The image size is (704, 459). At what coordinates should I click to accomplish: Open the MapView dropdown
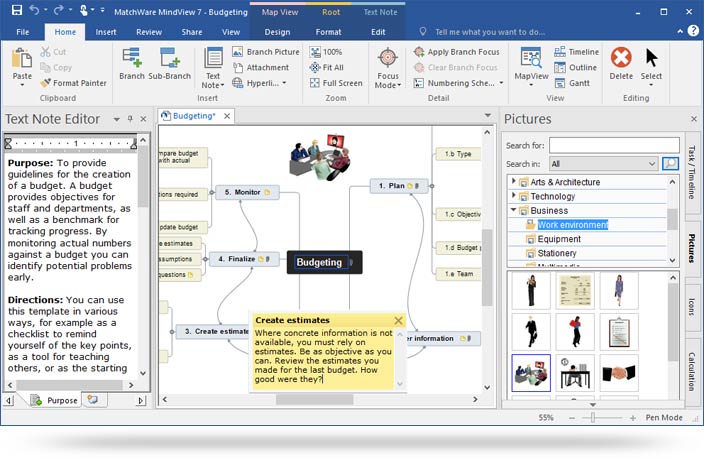tap(531, 85)
